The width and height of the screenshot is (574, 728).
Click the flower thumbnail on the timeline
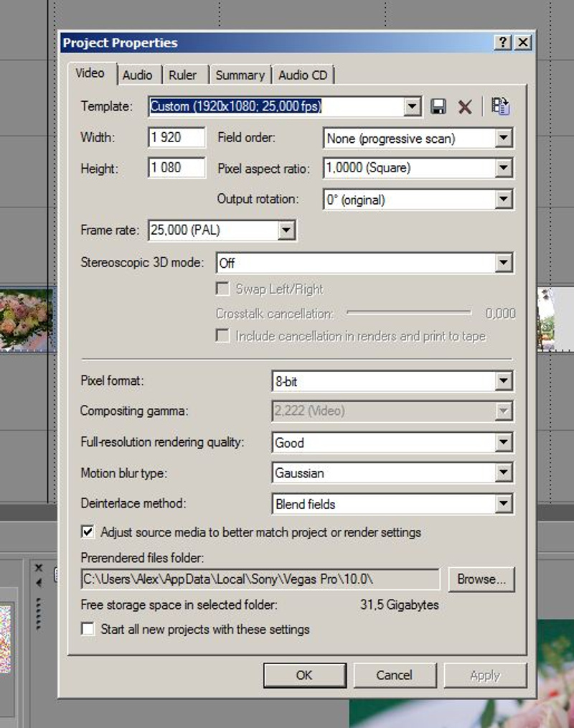(27, 320)
